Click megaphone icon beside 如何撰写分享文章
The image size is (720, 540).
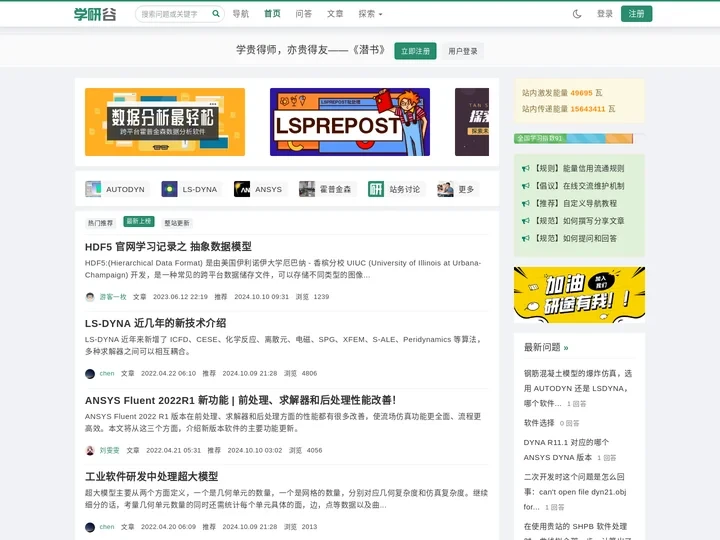pos(526,221)
